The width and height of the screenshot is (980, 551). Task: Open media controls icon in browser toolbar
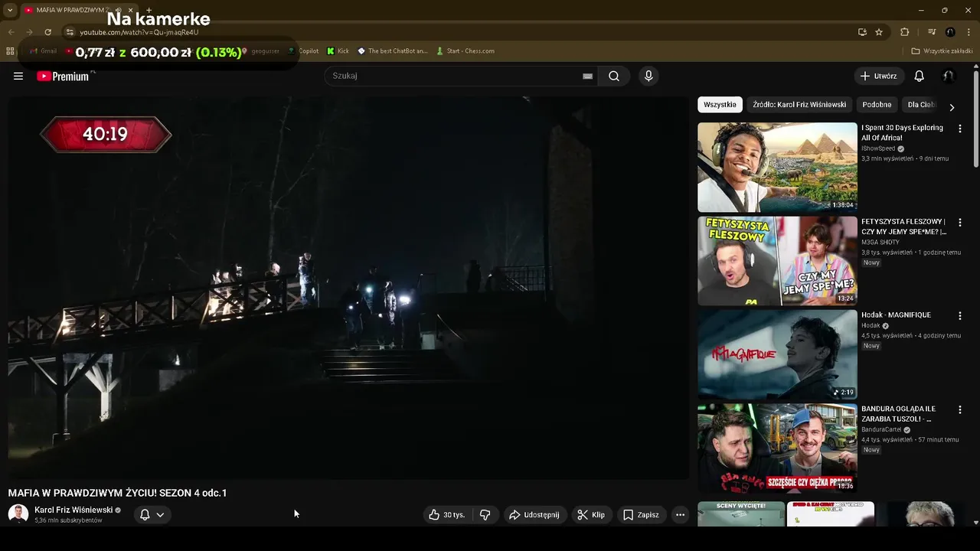tap(932, 32)
